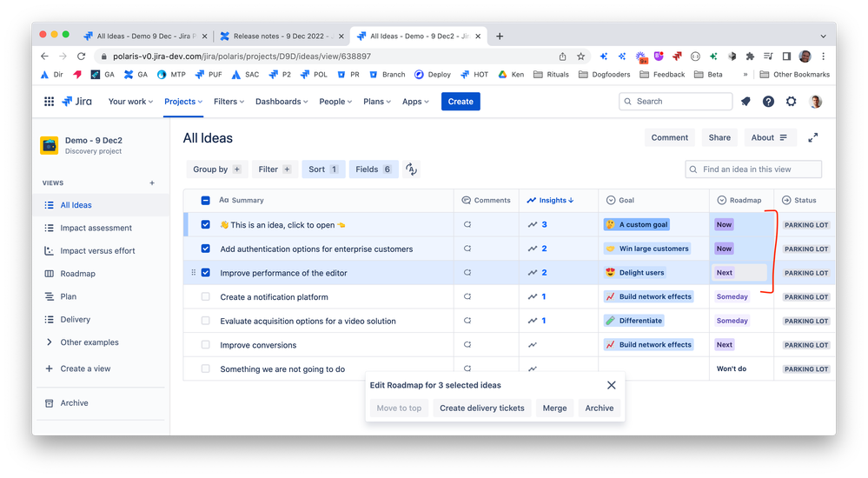
Task: Click the Jira logo
Action: (x=77, y=102)
